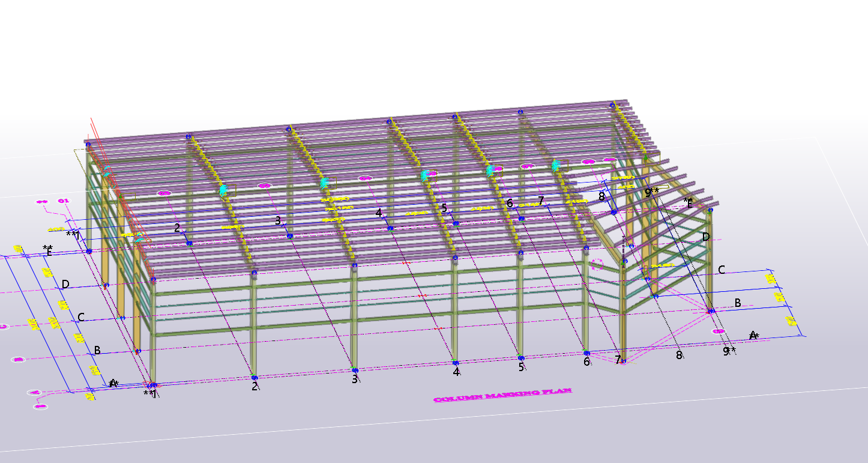Select grid label 4 on the roof level
Image resolution: width=868 pixels, height=463 pixels.
tap(379, 213)
